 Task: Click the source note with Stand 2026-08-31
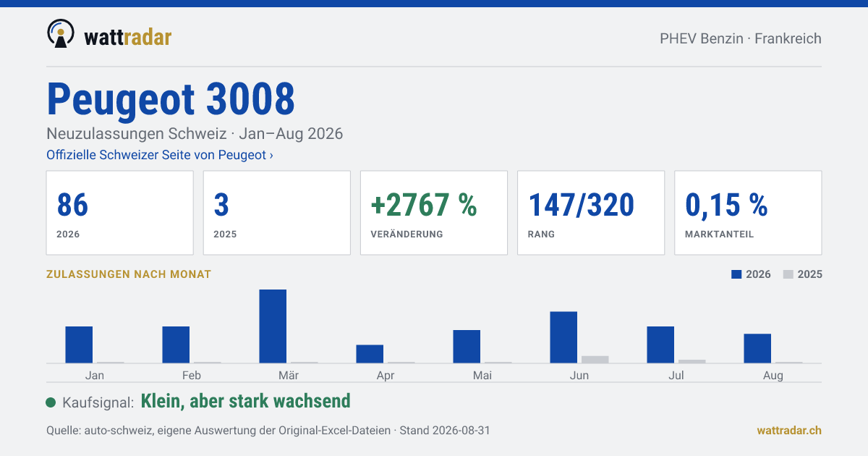(x=268, y=430)
